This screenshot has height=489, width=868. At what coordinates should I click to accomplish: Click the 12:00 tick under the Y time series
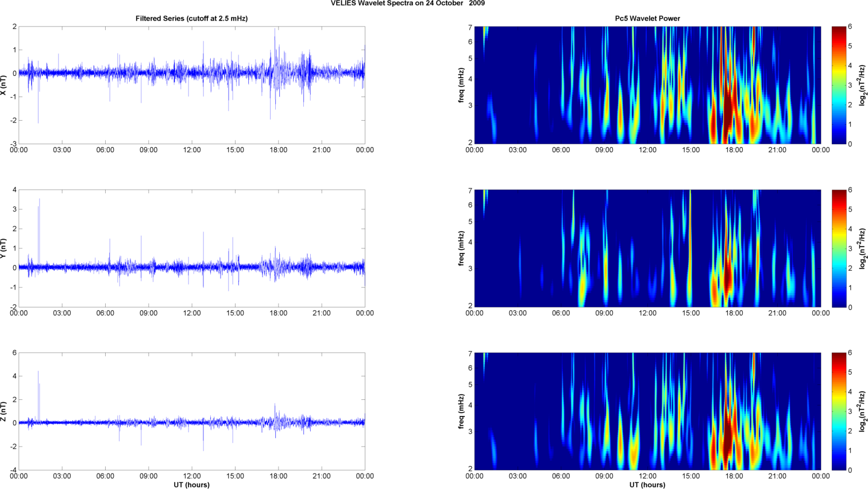tap(192, 313)
